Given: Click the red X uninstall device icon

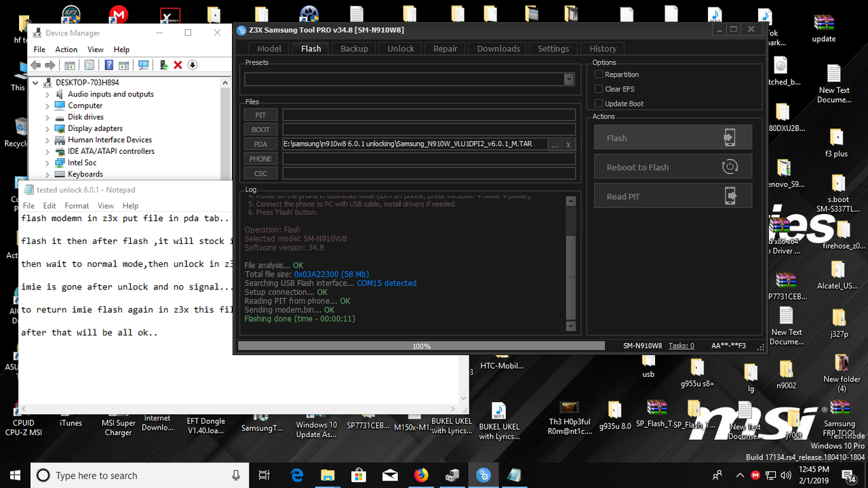Looking at the screenshot, I should click(x=178, y=65).
